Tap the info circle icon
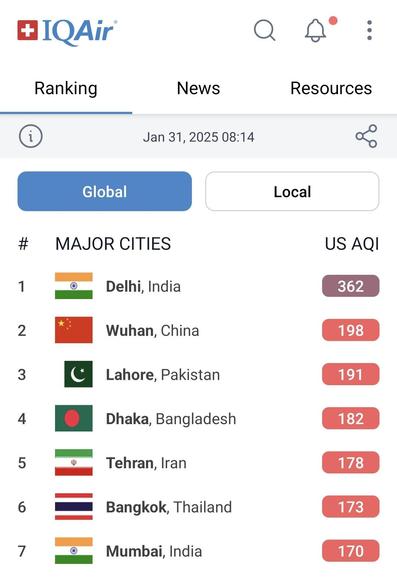This screenshot has height=579, width=397. click(x=31, y=137)
